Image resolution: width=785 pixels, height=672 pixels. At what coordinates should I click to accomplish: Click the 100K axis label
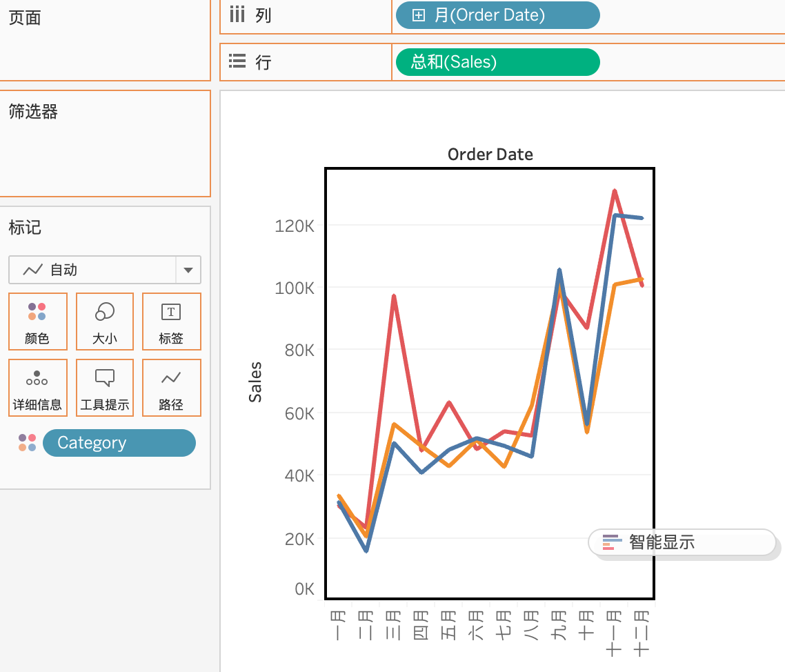[x=295, y=288]
